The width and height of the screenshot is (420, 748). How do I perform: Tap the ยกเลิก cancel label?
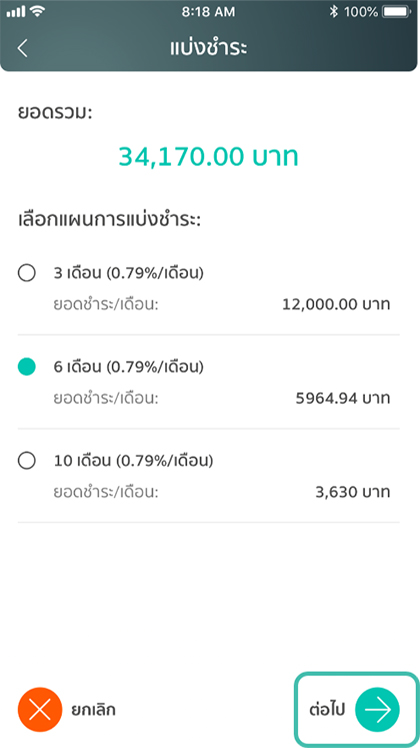tap(93, 709)
